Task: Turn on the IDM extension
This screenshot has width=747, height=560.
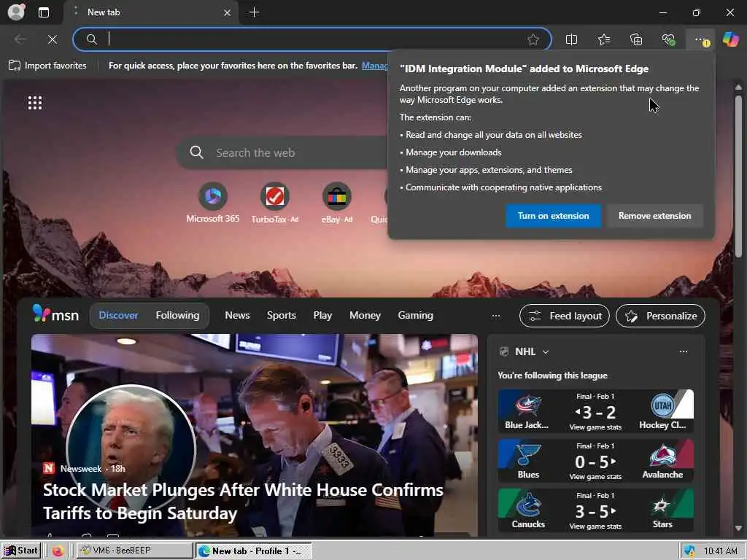Action: [x=553, y=216]
